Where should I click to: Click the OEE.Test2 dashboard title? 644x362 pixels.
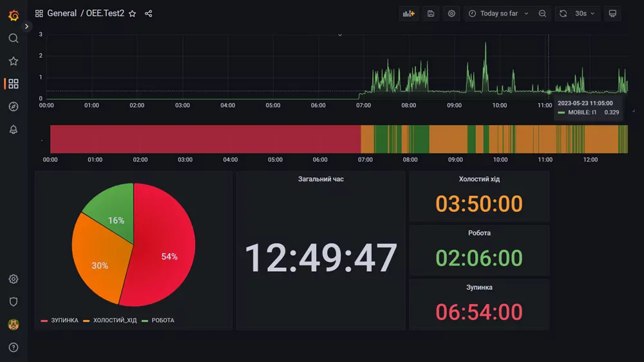(105, 14)
